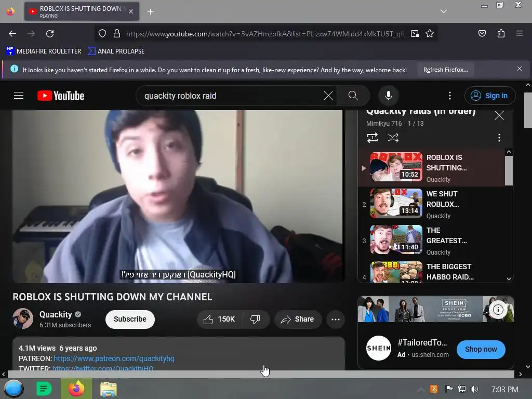Show hidden system tray icons
This screenshot has width=532, height=399.
pos(420,390)
